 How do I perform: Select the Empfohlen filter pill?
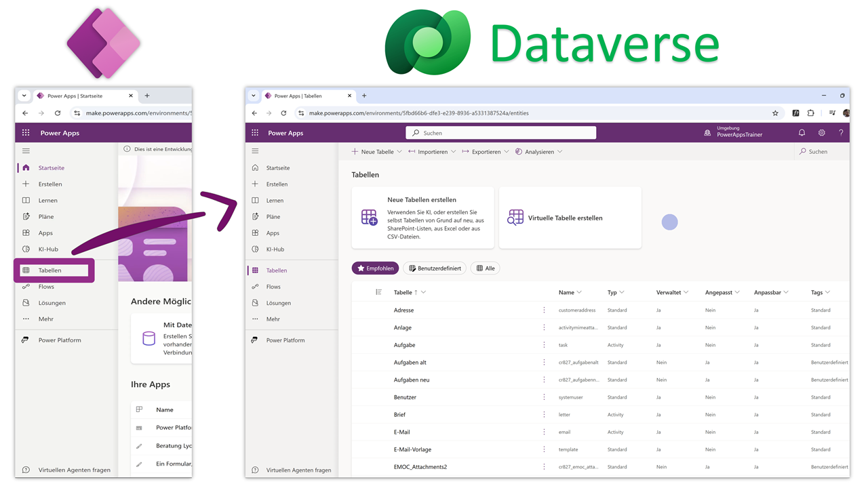375,268
